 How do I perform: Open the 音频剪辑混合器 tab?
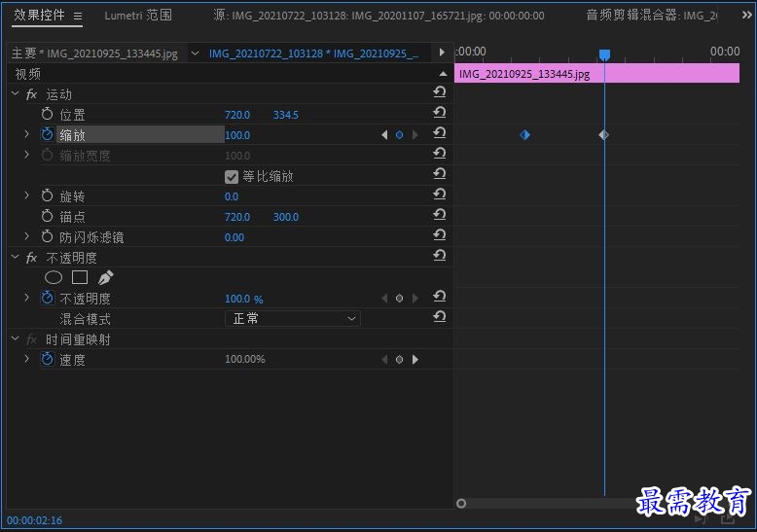click(651, 16)
